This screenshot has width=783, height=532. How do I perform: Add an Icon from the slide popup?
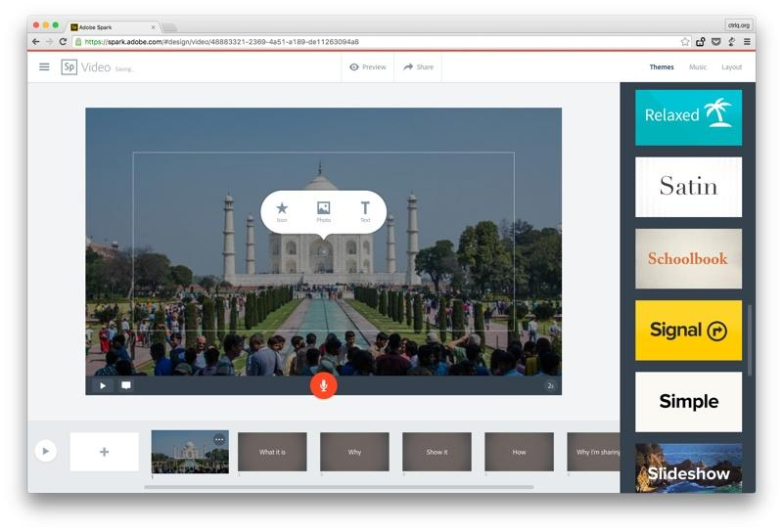tap(282, 211)
